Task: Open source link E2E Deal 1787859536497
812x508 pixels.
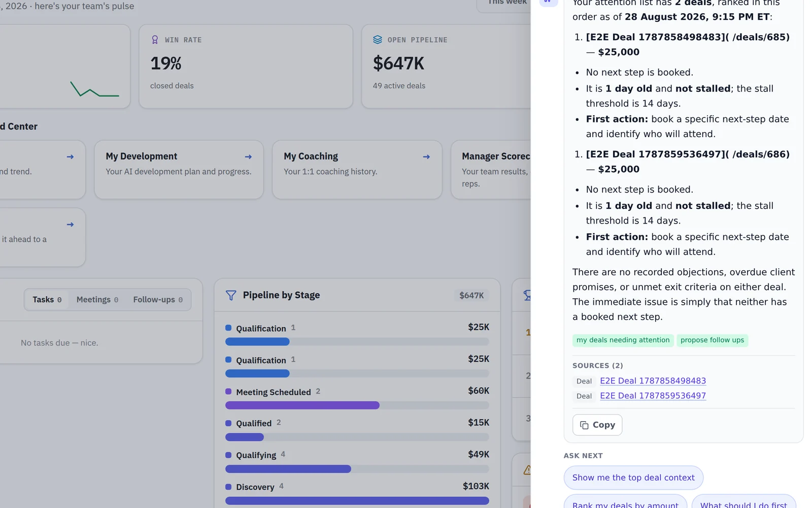Action: point(653,396)
